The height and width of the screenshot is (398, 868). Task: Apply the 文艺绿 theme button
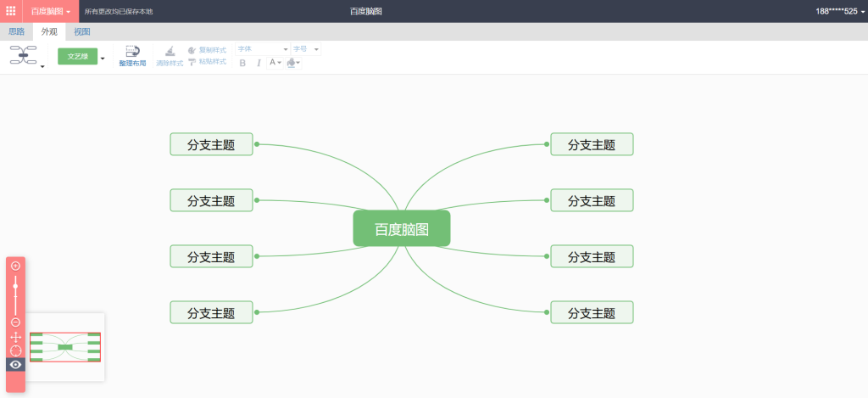pyautogui.click(x=77, y=56)
